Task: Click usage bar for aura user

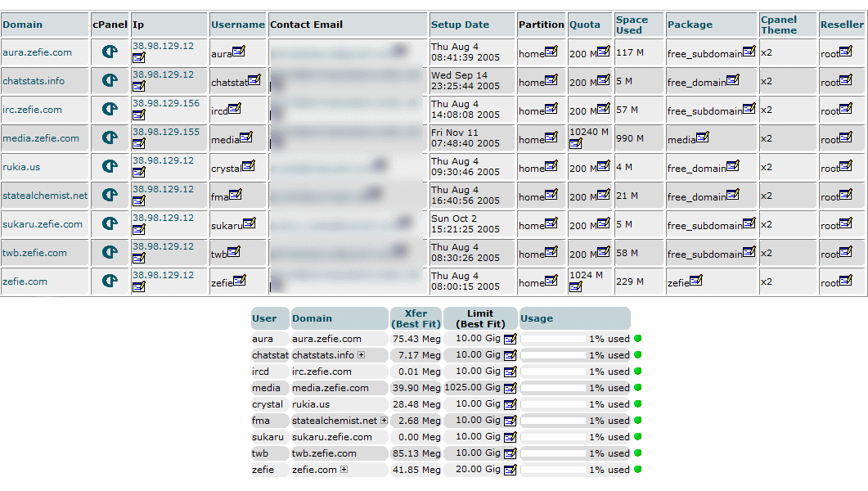Action: pyautogui.click(x=553, y=339)
